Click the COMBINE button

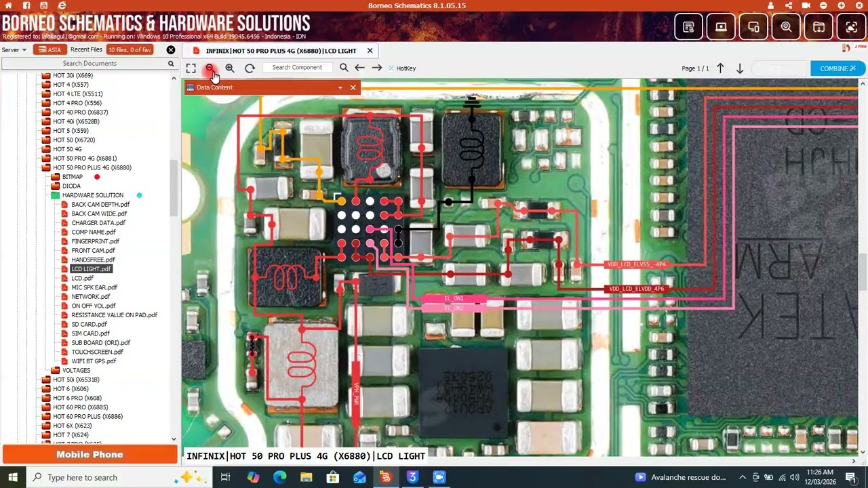pyautogui.click(x=837, y=68)
